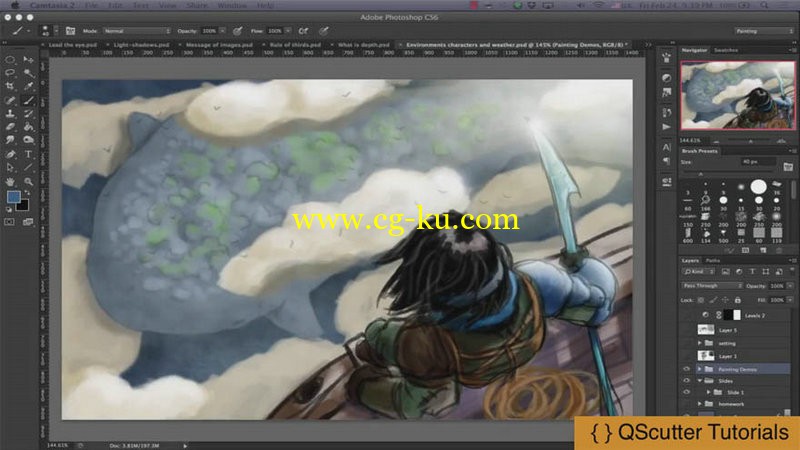The height and width of the screenshot is (450, 800).
Task: Click the foreground blue color swatch
Action: [x=13, y=196]
